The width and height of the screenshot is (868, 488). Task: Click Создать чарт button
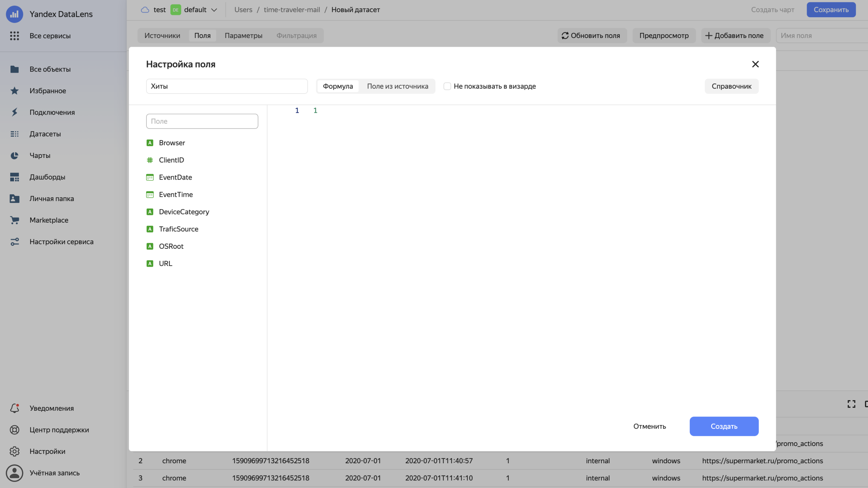click(x=772, y=9)
